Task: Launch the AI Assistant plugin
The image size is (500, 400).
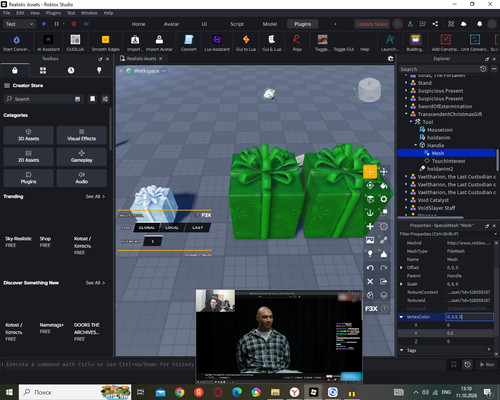Action: click(48, 43)
